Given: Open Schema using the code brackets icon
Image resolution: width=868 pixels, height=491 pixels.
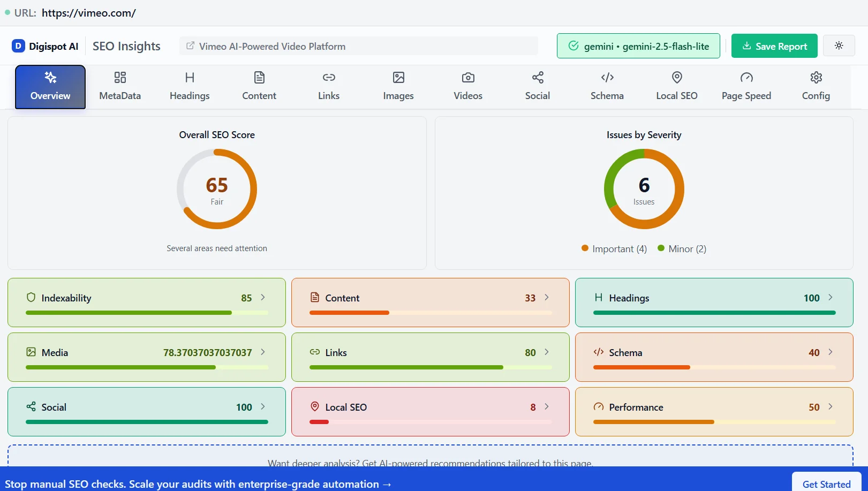Looking at the screenshot, I should tap(607, 78).
